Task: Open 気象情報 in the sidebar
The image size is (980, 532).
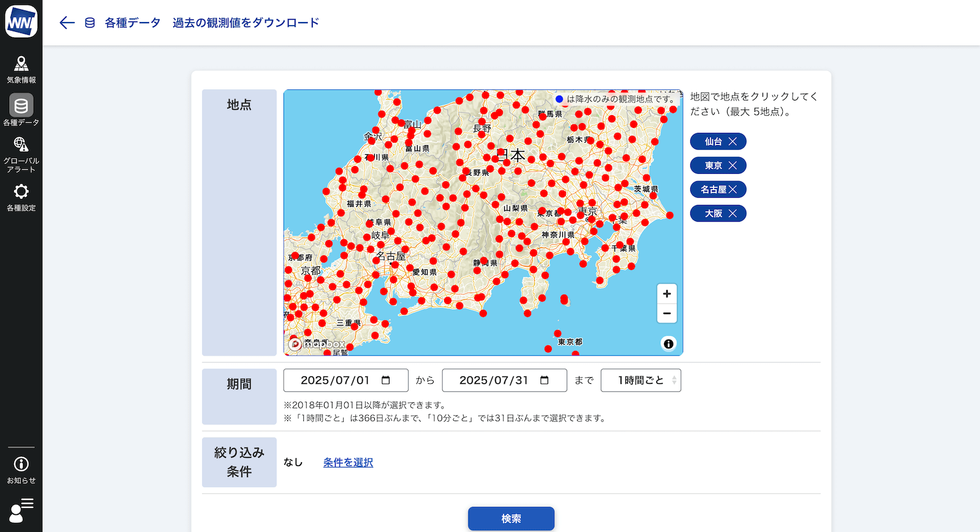Action: pyautogui.click(x=21, y=69)
